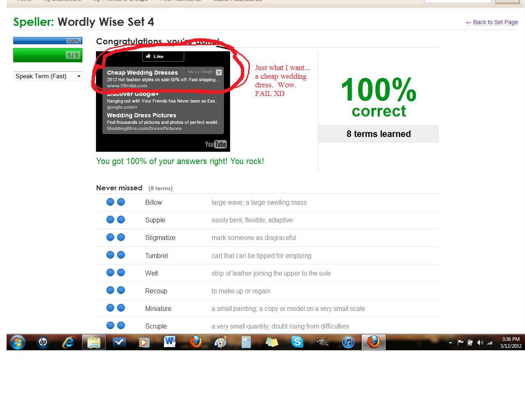Open the Speak Term (Fast) dropdown
Viewport: 525px width, 420px height.
(x=48, y=76)
